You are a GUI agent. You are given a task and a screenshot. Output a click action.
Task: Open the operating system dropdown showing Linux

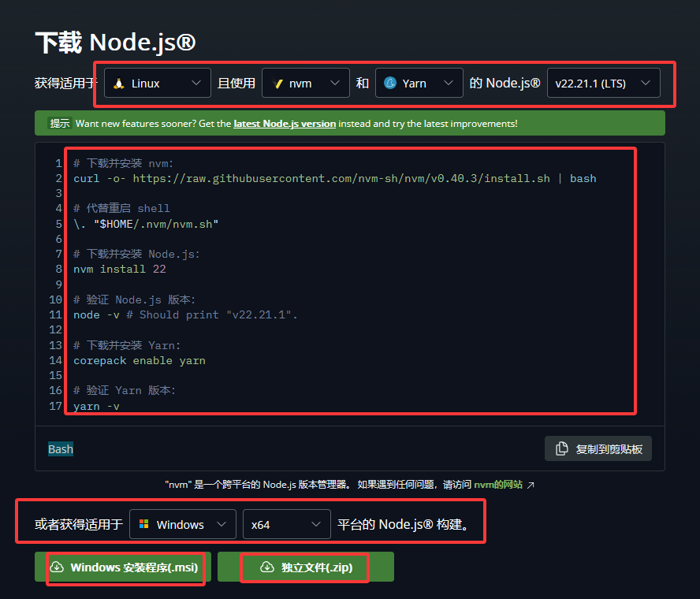(x=157, y=82)
